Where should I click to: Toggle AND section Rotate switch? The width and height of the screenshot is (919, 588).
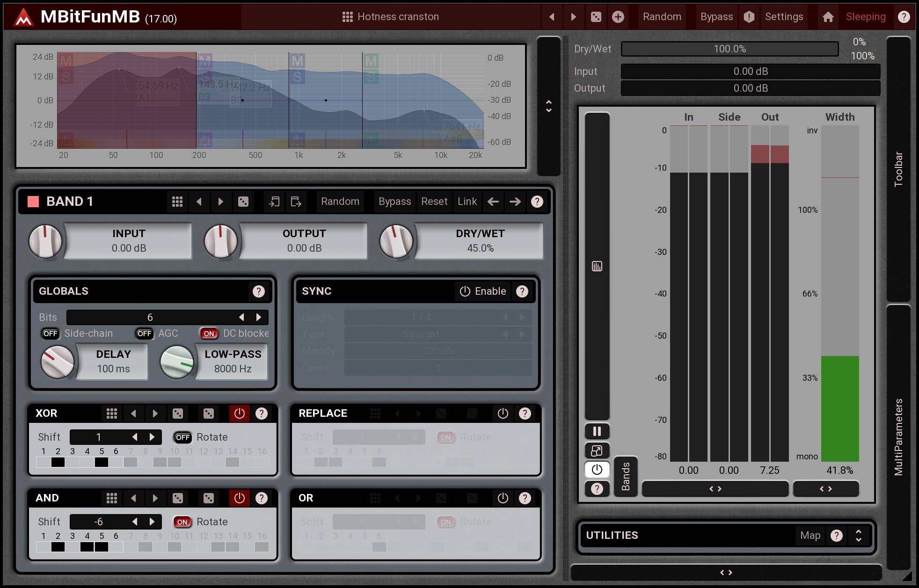click(182, 522)
